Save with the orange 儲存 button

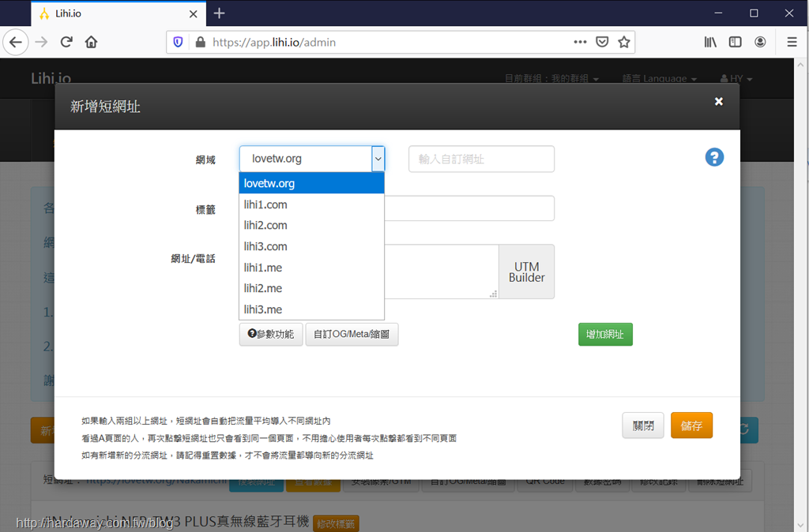[691, 425]
